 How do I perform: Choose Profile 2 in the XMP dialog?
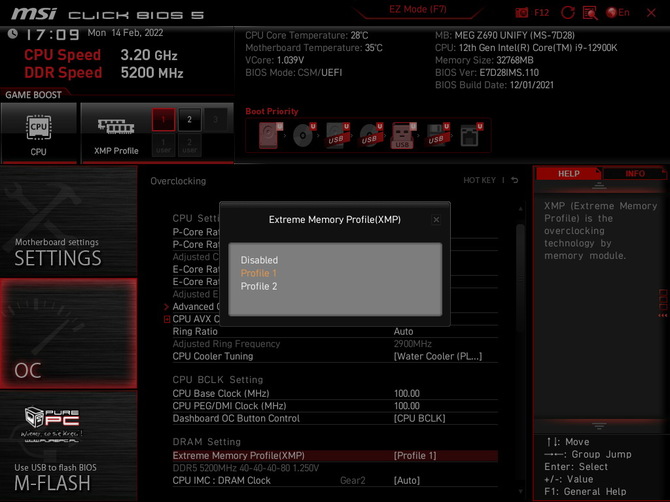click(259, 286)
